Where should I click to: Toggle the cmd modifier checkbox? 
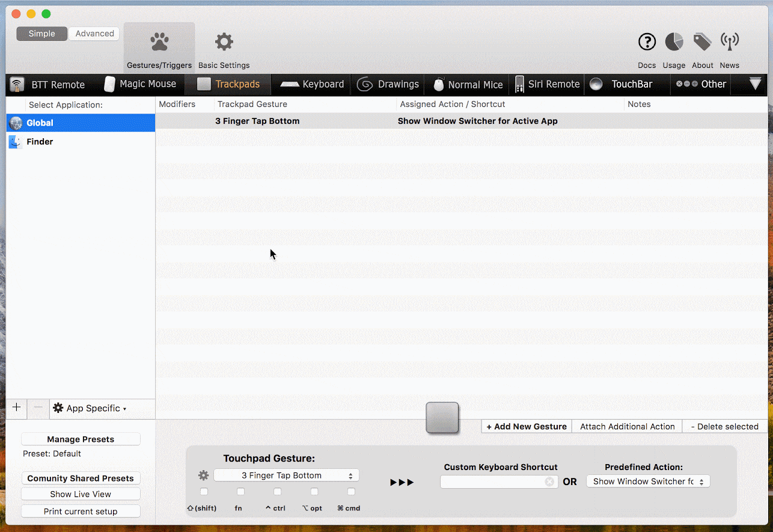point(351,492)
